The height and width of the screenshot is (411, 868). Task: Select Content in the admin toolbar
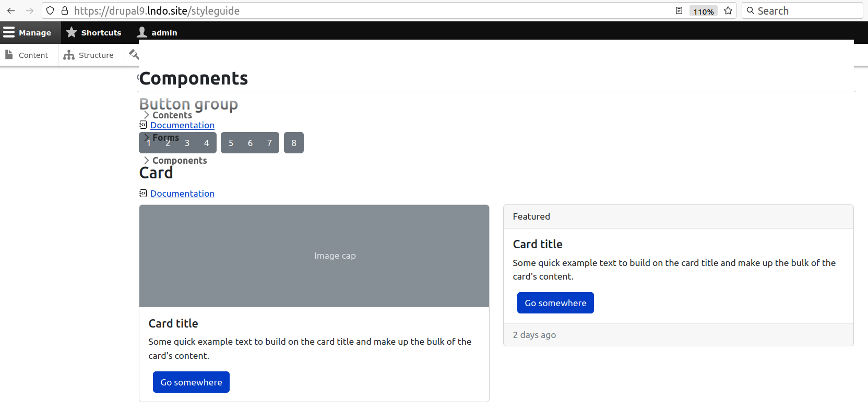pyautogui.click(x=33, y=54)
